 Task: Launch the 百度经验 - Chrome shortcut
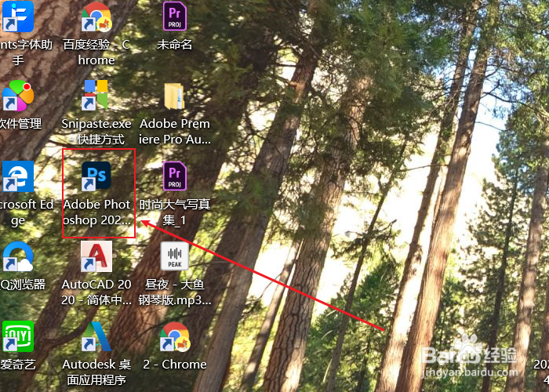[x=96, y=16]
